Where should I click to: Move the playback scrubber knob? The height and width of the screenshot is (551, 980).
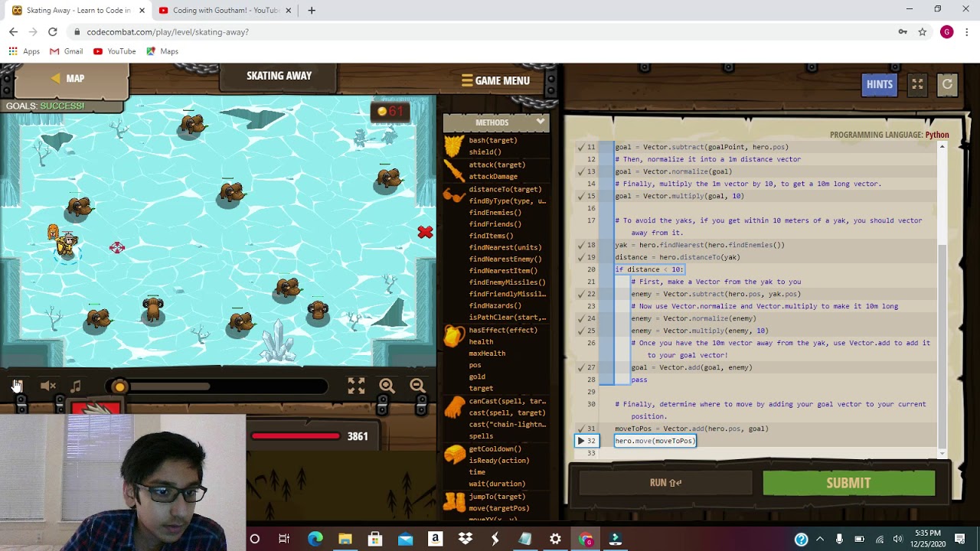(119, 387)
